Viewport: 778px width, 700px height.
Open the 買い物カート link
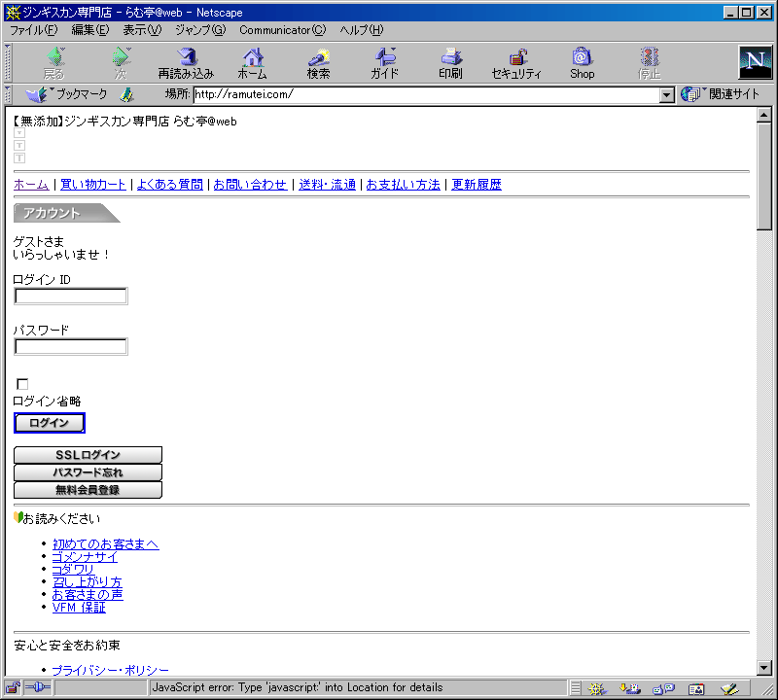(92, 185)
